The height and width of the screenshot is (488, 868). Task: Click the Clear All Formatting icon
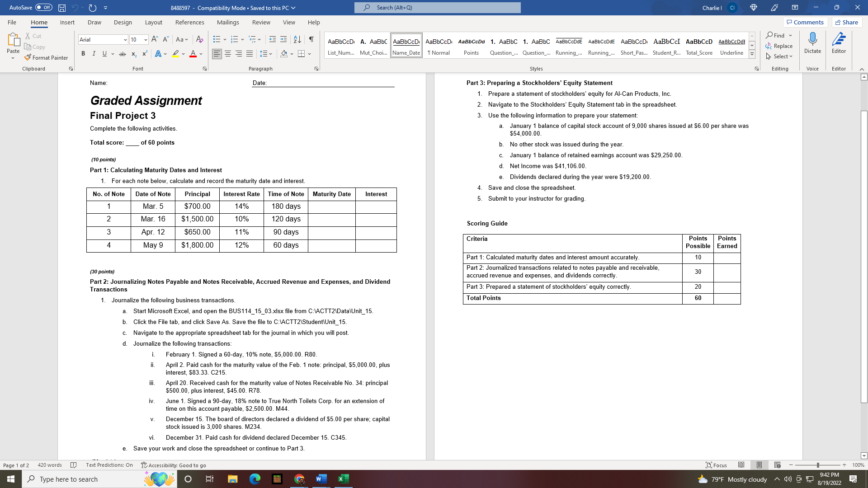pos(199,40)
